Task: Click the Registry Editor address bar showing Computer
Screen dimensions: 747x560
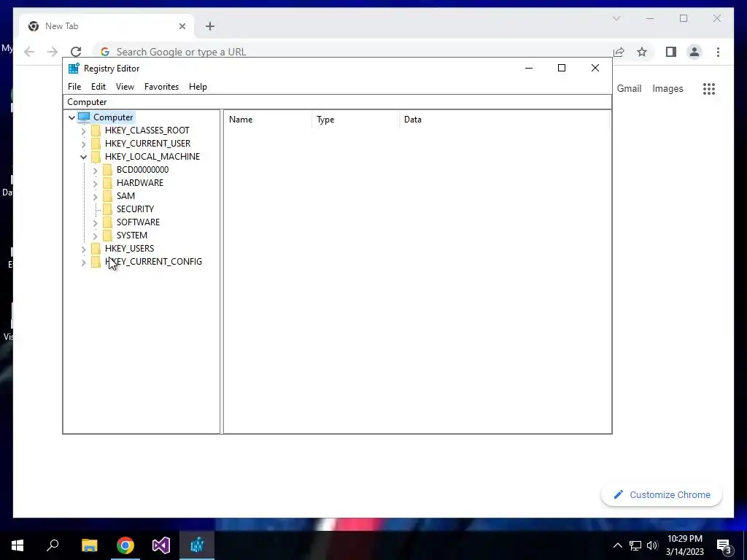Action: click(x=337, y=102)
